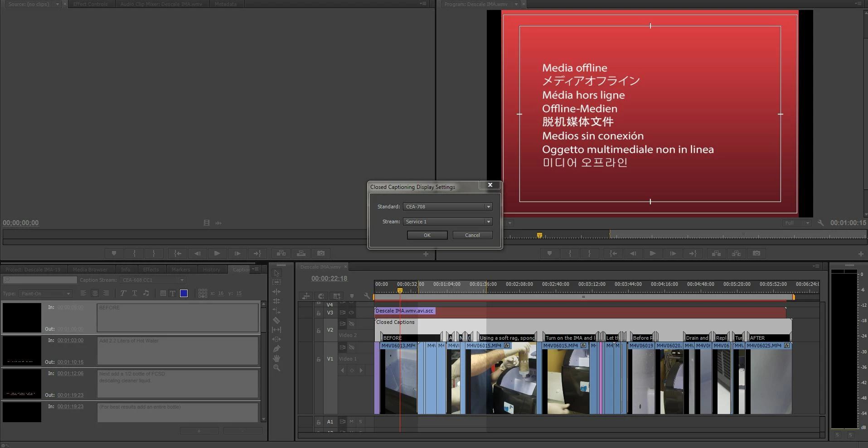The height and width of the screenshot is (448, 868).
Task: Solo audio track A1
Action: click(x=361, y=422)
